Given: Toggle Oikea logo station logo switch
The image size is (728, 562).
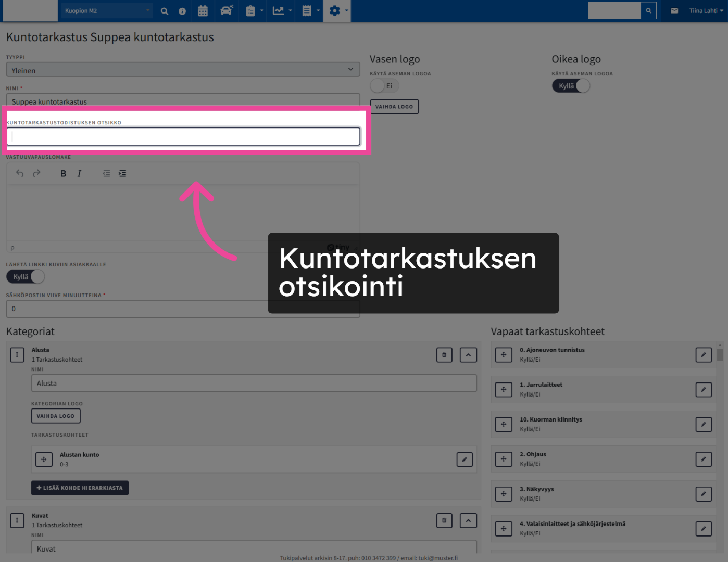Looking at the screenshot, I should [571, 86].
